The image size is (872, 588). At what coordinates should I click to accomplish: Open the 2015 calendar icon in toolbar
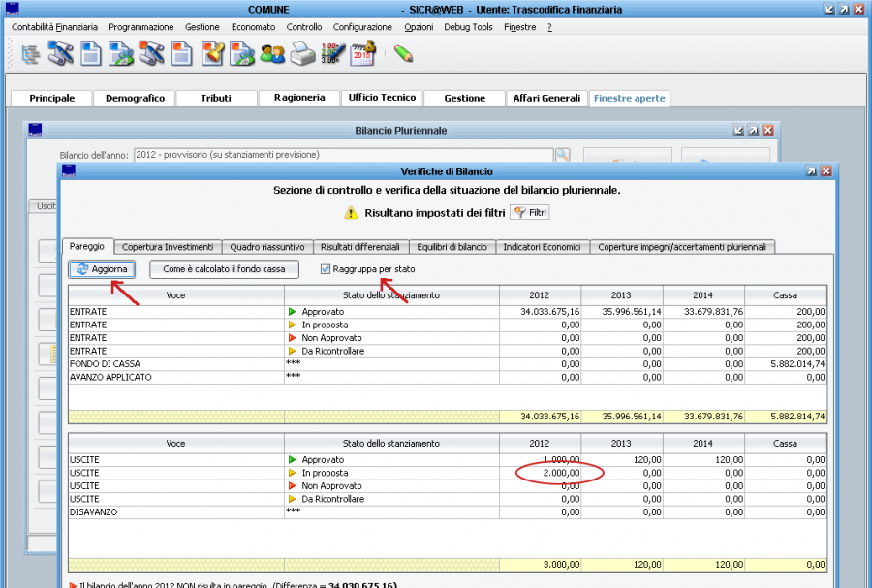click(x=362, y=53)
